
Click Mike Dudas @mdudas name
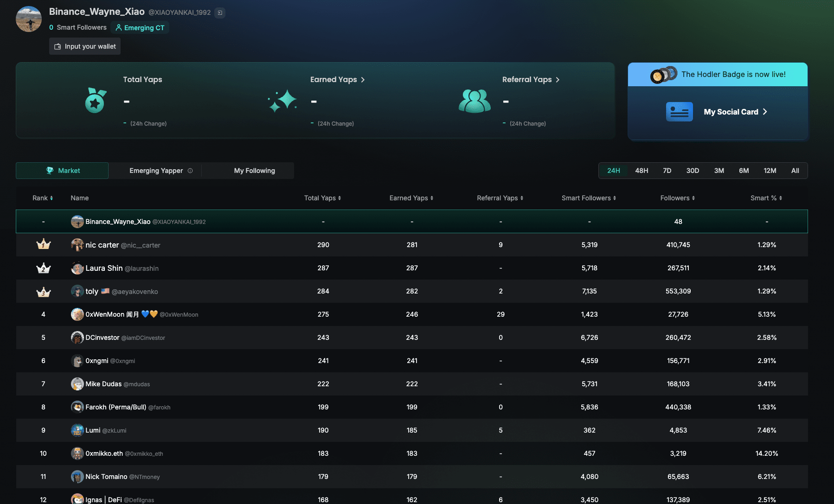118,384
